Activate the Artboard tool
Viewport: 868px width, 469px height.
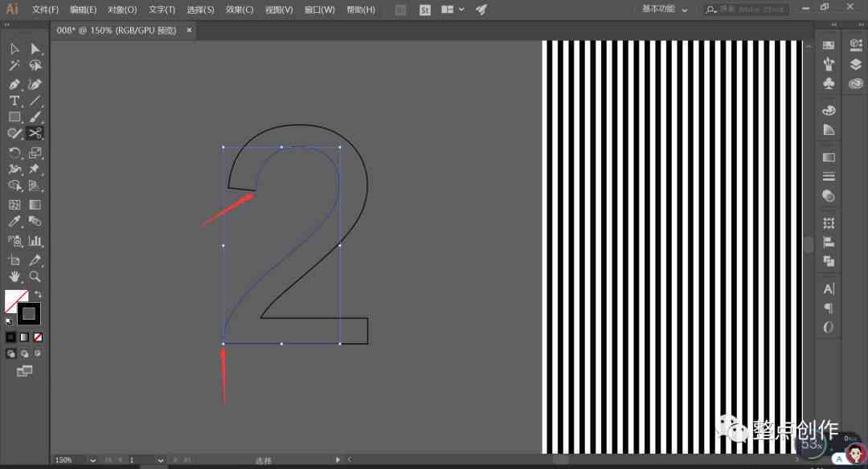[x=14, y=260]
